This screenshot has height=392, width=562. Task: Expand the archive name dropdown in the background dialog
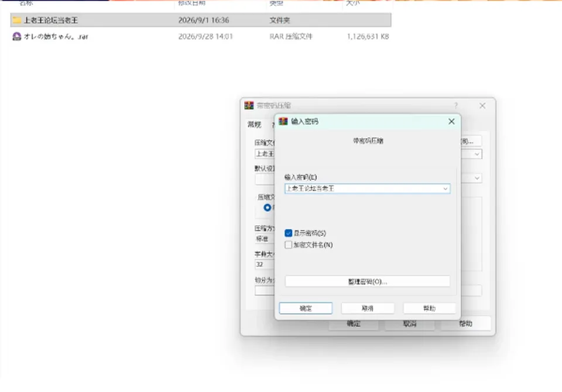[477, 154]
